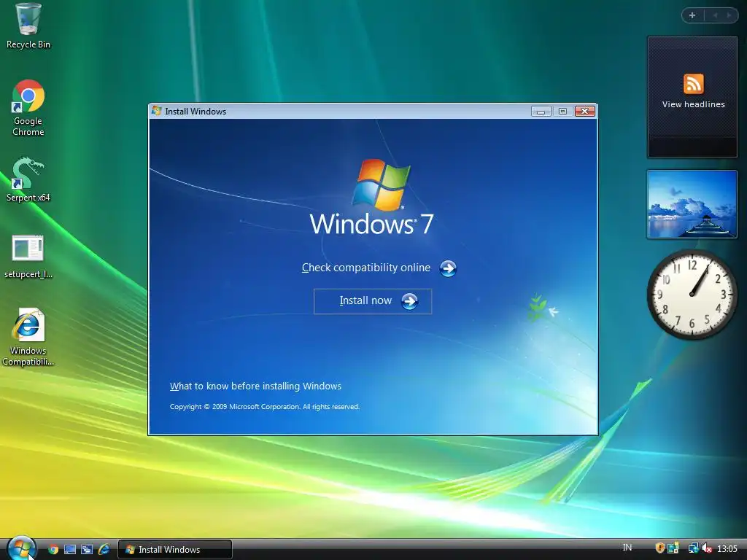Click Switch between windows Quick Launch icon
The height and width of the screenshot is (560, 747).
tap(87, 550)
